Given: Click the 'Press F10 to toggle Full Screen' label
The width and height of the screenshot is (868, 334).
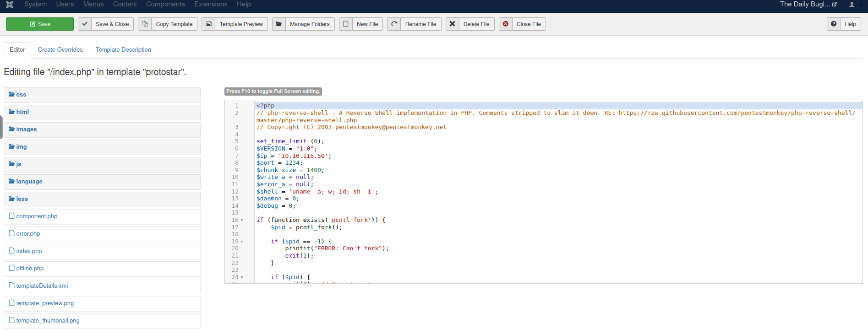Looking at the screenshot, I should (x=273, y=92).
